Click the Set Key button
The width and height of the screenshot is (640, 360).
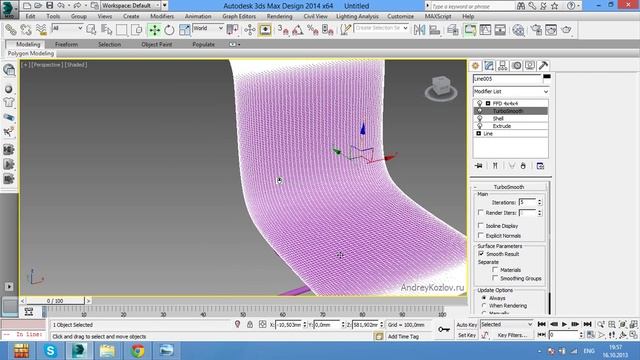[467, 335]
